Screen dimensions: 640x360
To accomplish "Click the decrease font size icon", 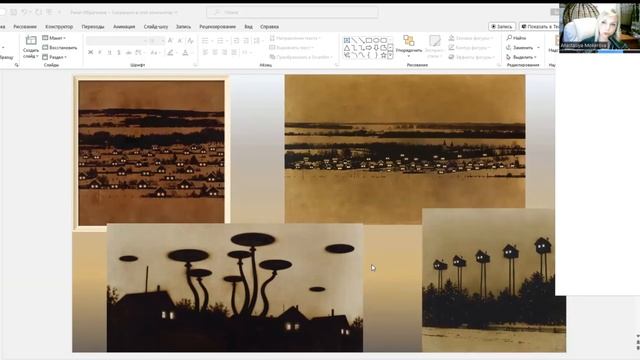I will [x=180, y=40].
